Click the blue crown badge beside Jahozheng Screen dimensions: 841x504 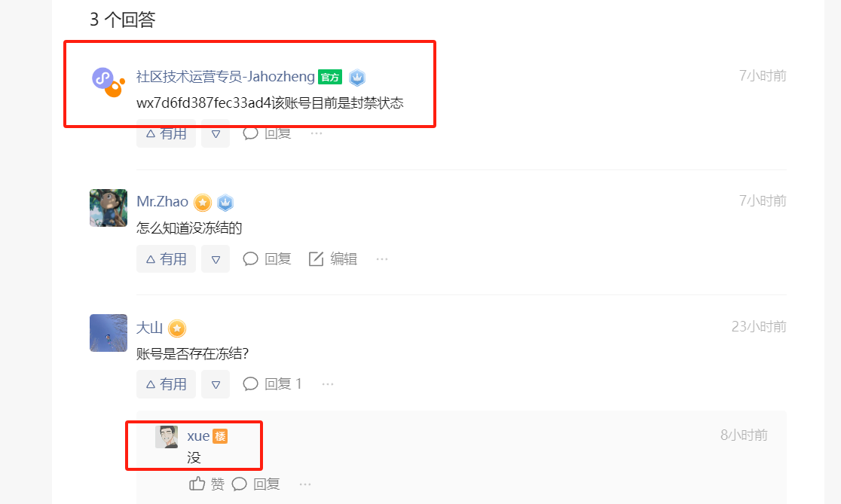pyautogui.click(x=356, y=78)
